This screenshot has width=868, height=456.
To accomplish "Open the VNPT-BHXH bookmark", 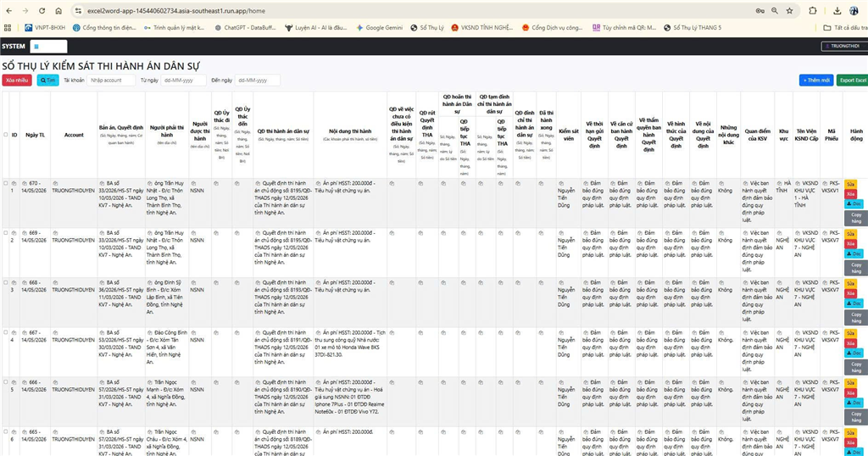I will [45, 27].
